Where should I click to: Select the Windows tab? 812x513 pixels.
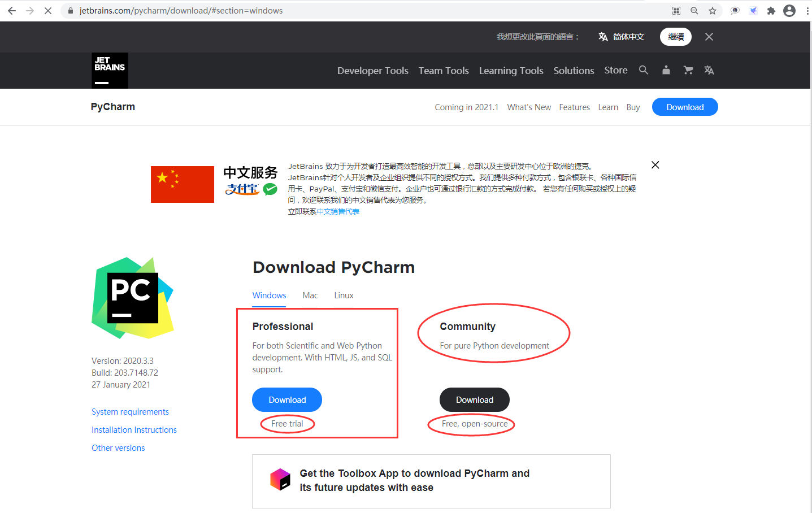click(269, 295)
